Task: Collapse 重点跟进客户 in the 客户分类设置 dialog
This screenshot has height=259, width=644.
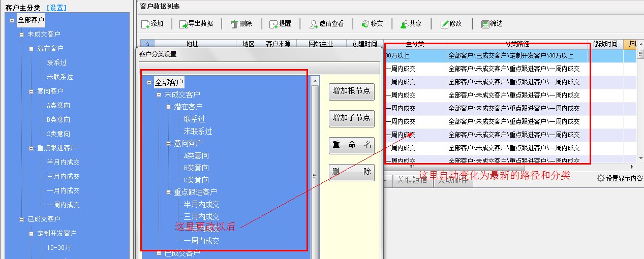Action: [x=168, y=192]
